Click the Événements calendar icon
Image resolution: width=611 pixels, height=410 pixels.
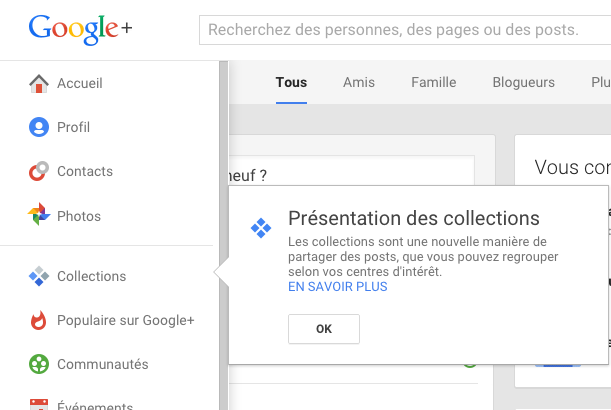click(39, 404)
